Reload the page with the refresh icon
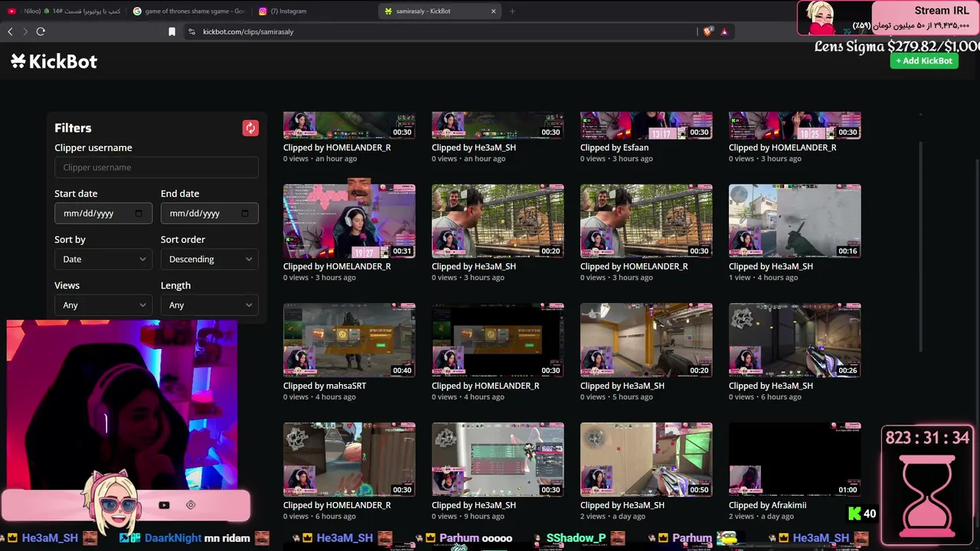 click(41, 31)
